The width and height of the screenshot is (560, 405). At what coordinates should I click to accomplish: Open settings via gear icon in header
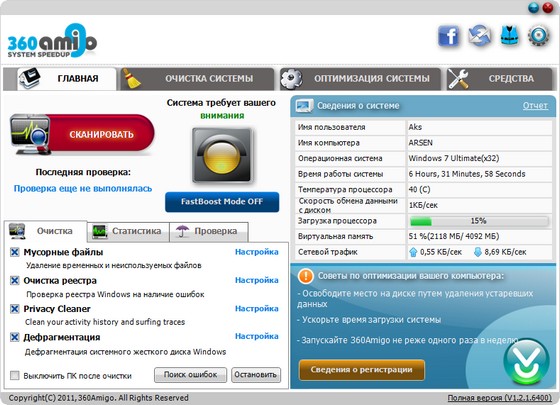tap(539, 35)
